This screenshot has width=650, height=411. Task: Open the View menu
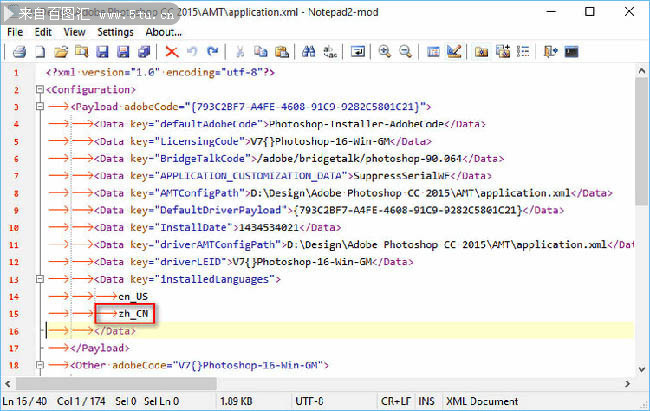coord(75,32)
